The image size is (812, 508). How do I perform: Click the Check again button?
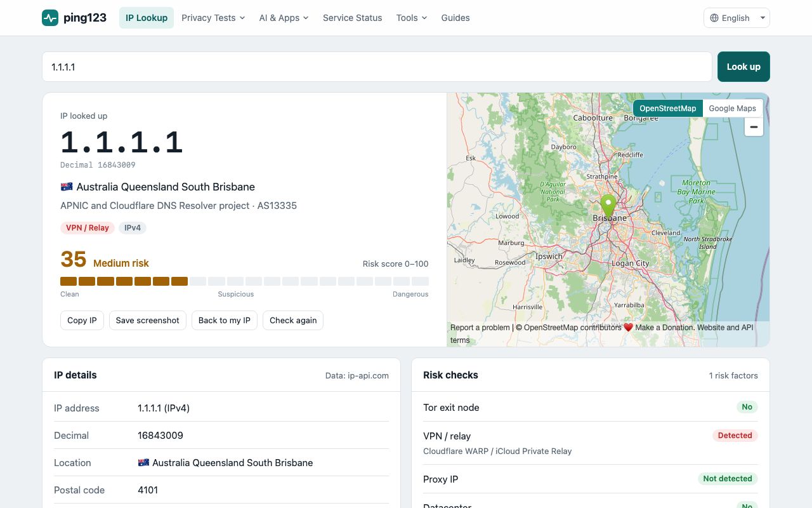click(x=293, y=321)
